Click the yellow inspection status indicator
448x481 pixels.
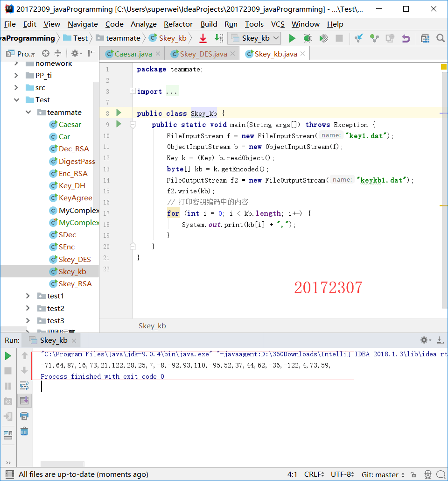(443, 67)
